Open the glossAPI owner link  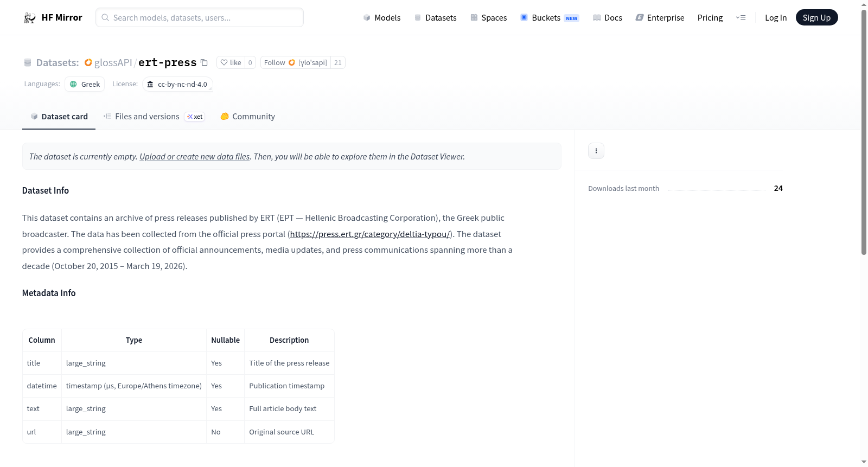click(113, 62)
